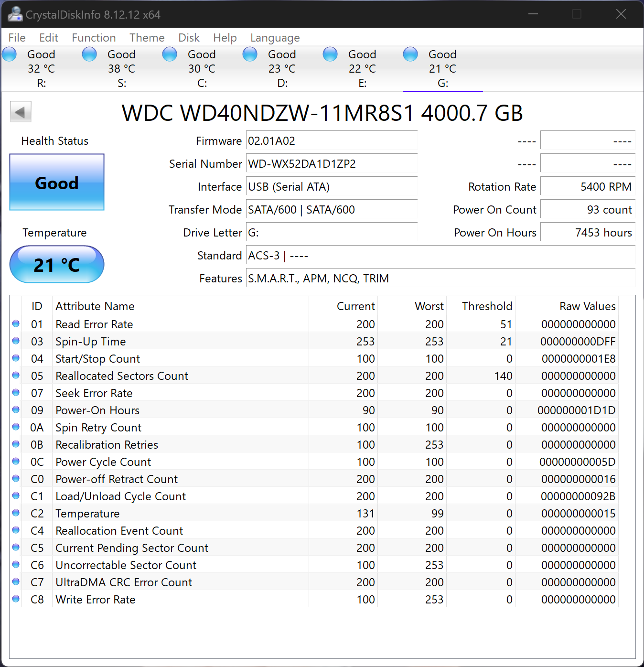Click drive S health indicator dot
Image resolution: width=644 pixels, height=667 pixels.
click(x=89, y=54)
